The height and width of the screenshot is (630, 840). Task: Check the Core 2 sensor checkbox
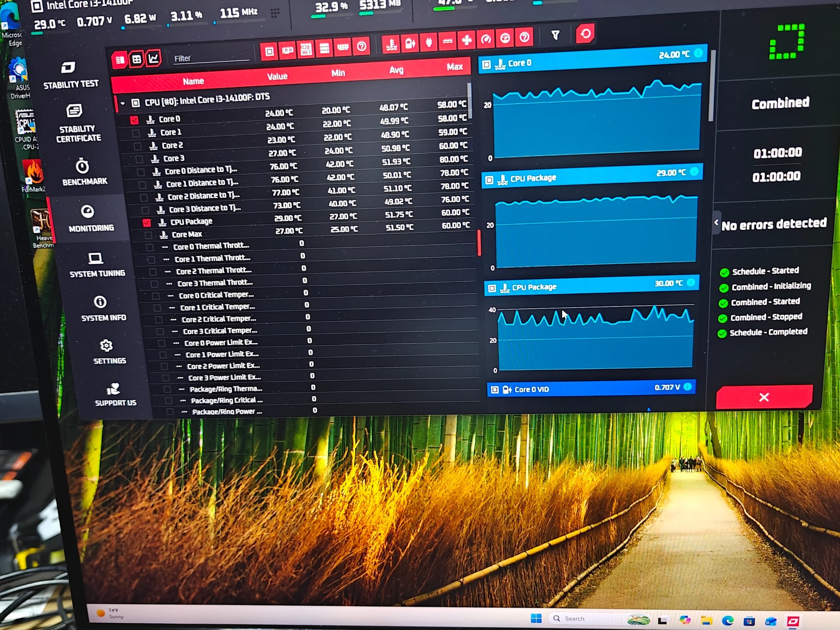pos(137,146)
